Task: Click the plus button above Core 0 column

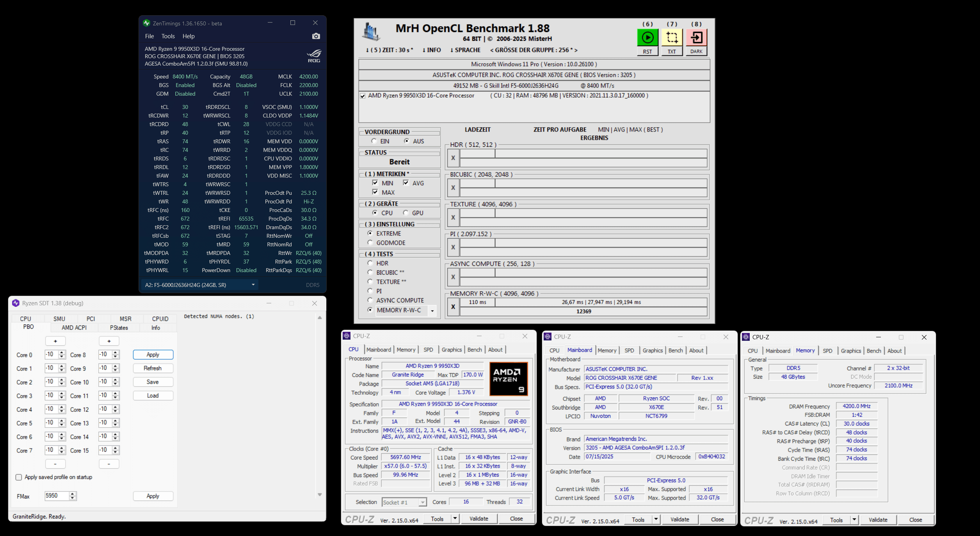Action: (55, 341)
